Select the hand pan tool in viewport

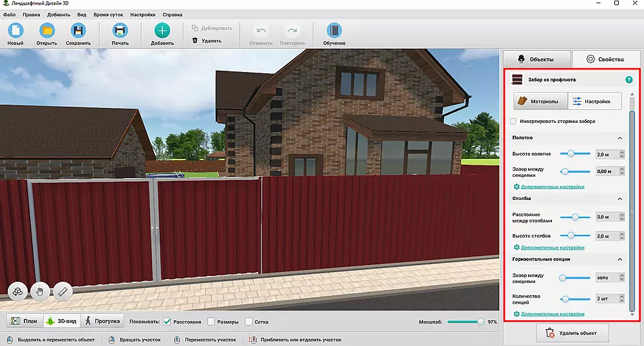pyautogui.click(x=41, y=291)
